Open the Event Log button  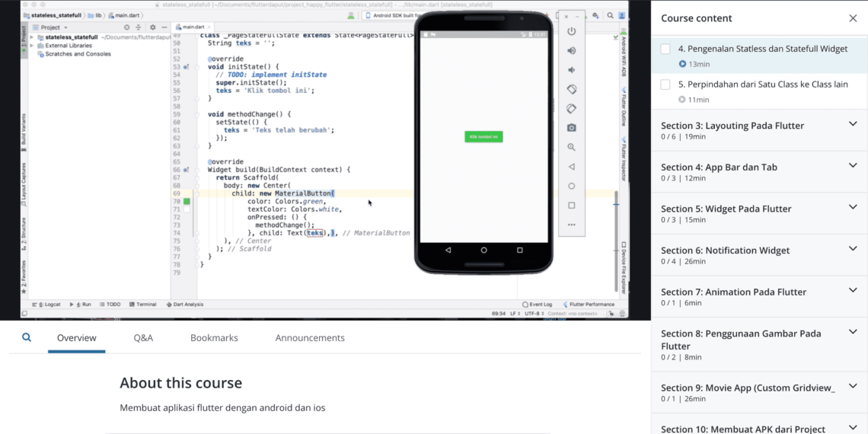tap(538, 305)
